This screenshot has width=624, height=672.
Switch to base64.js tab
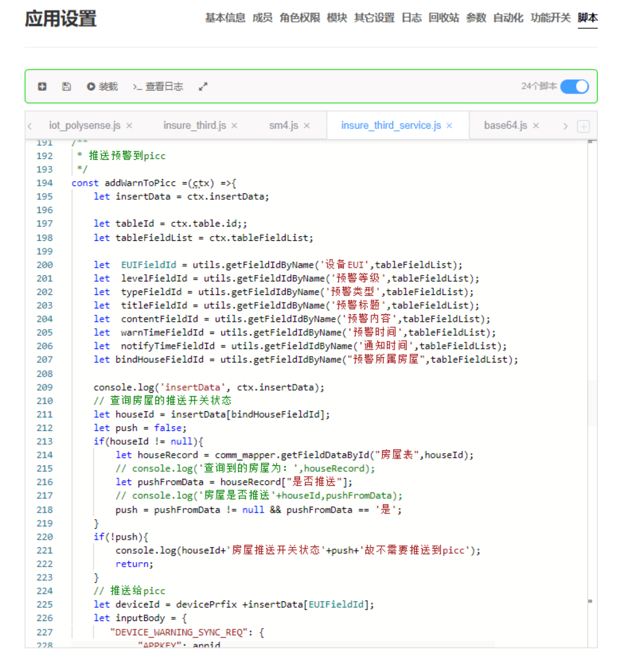506,126
